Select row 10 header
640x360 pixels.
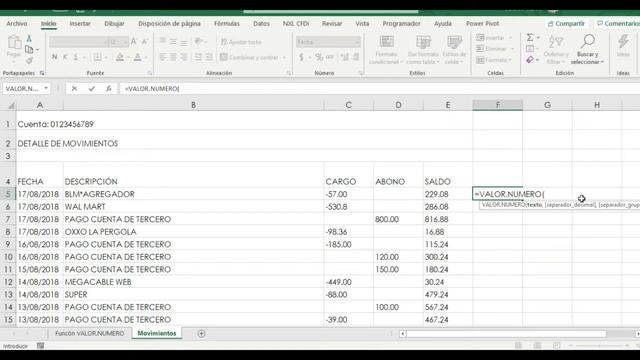[x=8, y=257]
